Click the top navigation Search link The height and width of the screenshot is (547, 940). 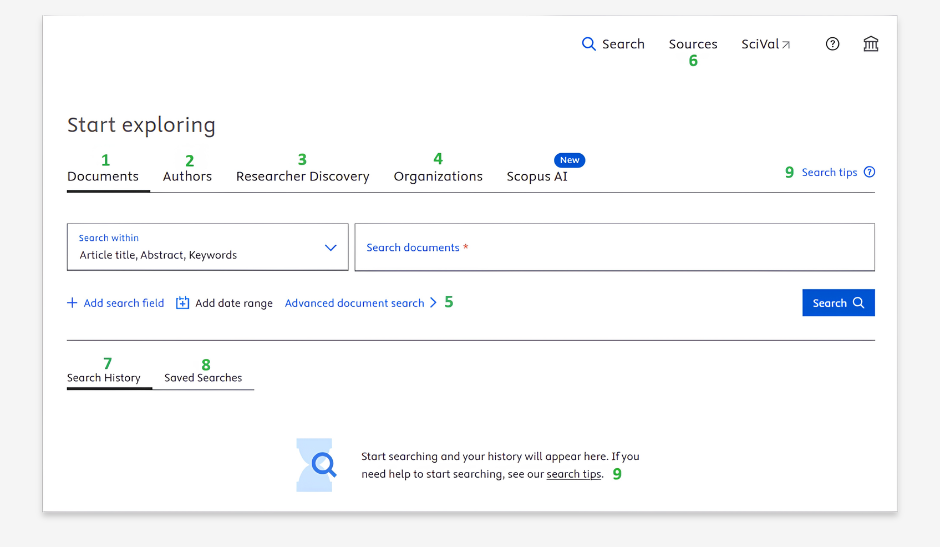[x=623, y=44]
